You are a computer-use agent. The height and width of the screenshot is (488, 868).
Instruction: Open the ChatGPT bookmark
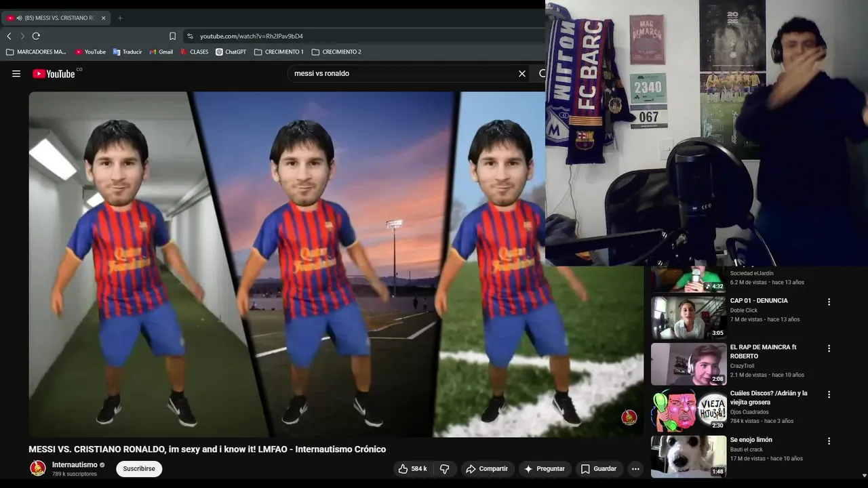coord(231,52)
